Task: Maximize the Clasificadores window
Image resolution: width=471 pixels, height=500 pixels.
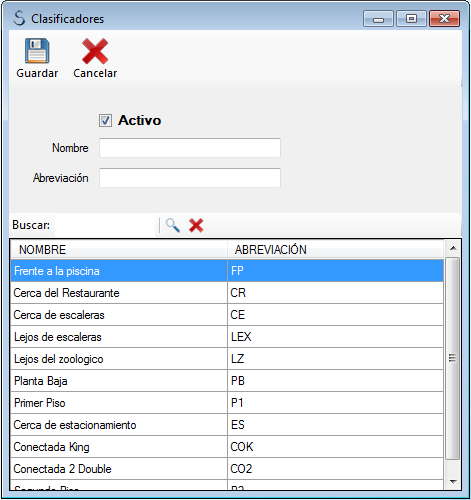Action: 411,18
